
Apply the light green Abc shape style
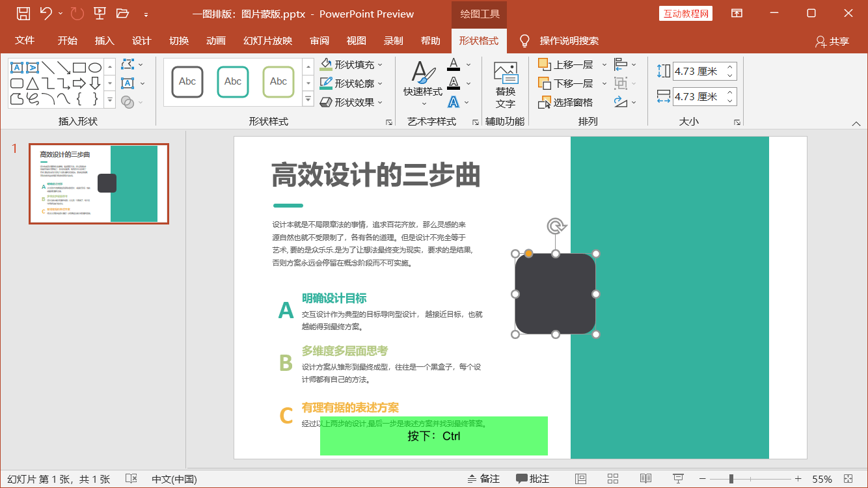278,82
